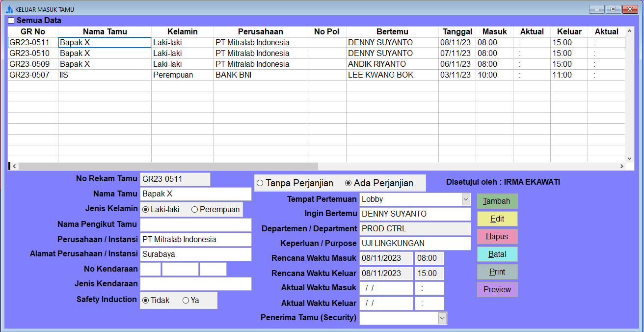The width and height of the screenshot is (644, 332).
Task: Click the Nama Tamu column header
Action: pyautogui.click(x=105, y=31)
